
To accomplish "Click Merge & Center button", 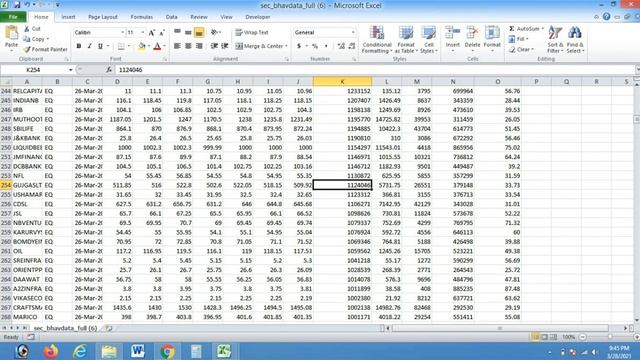I will coord(259,46).
